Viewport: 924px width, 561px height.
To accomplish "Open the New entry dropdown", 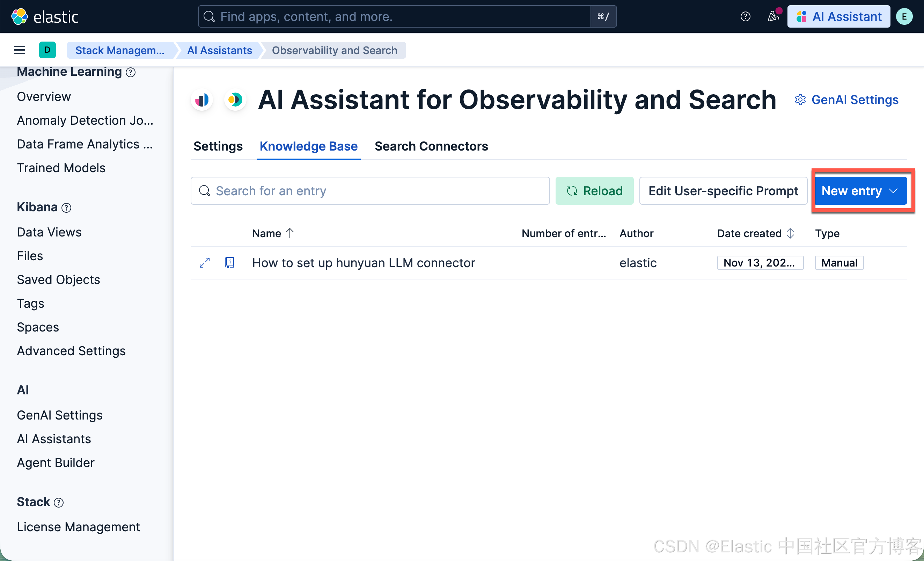I will click(860, 191).
